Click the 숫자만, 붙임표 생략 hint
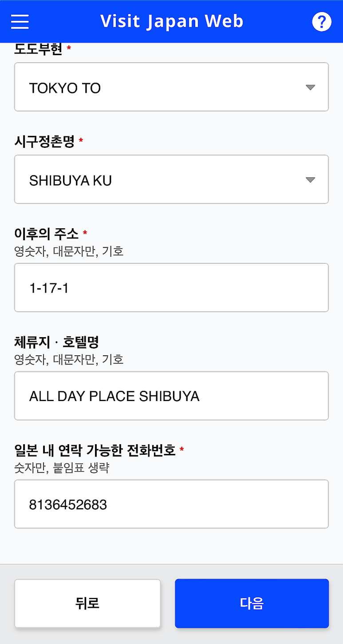The height and width of the screenshot is (644, 343). tap(62, 468)
